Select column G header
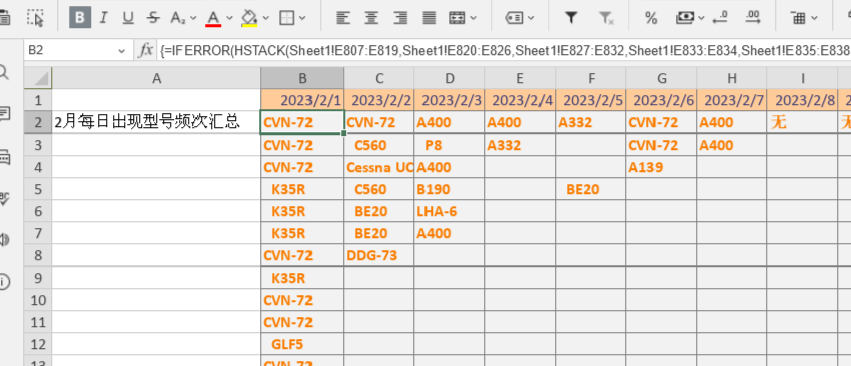Image resolution: width=851 pixels, height=366 pixels. point(662,78)
